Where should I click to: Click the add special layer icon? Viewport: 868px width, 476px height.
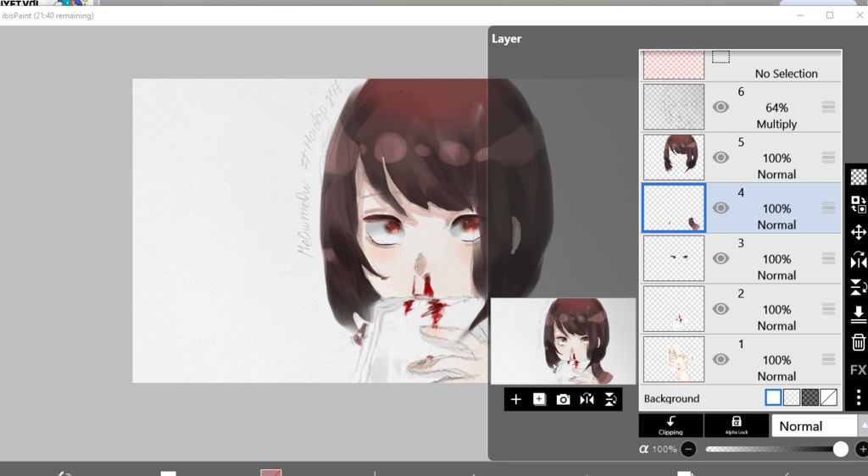pyautogui.click(x=539, y=399)
